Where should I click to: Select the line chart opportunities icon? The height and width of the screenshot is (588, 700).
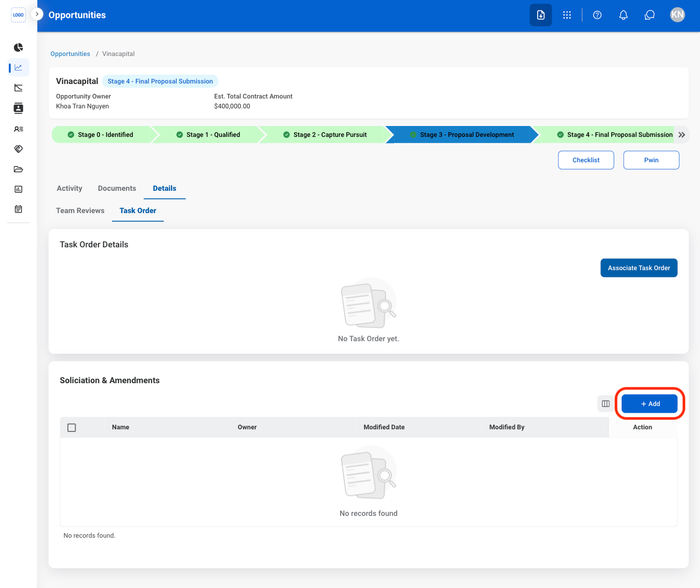(19, 67)
